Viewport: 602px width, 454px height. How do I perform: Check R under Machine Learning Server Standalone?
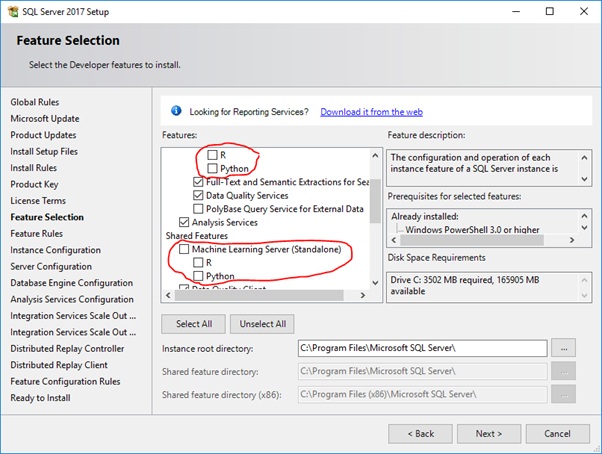click(x=198, y=262)
